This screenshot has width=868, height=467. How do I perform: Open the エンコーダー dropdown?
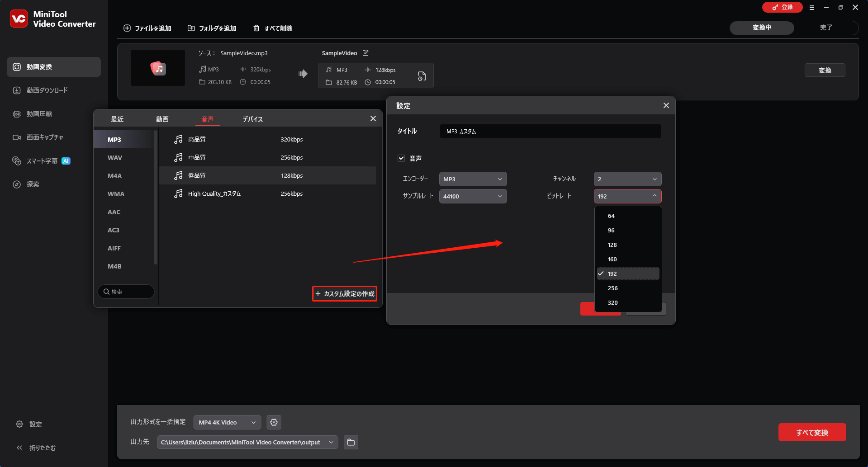[472, 179]
